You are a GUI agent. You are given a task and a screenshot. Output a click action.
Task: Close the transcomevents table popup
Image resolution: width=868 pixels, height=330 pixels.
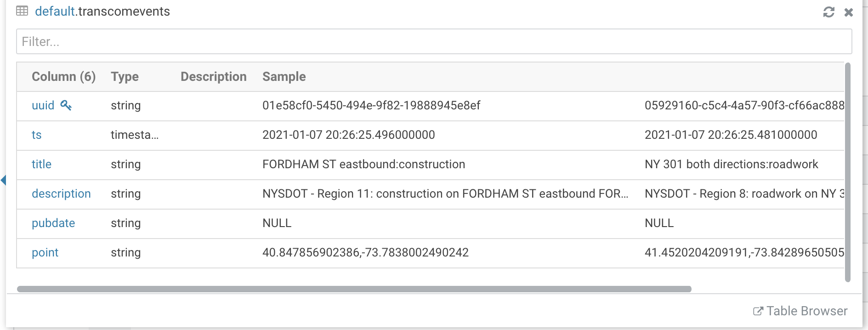coord(849,12)
